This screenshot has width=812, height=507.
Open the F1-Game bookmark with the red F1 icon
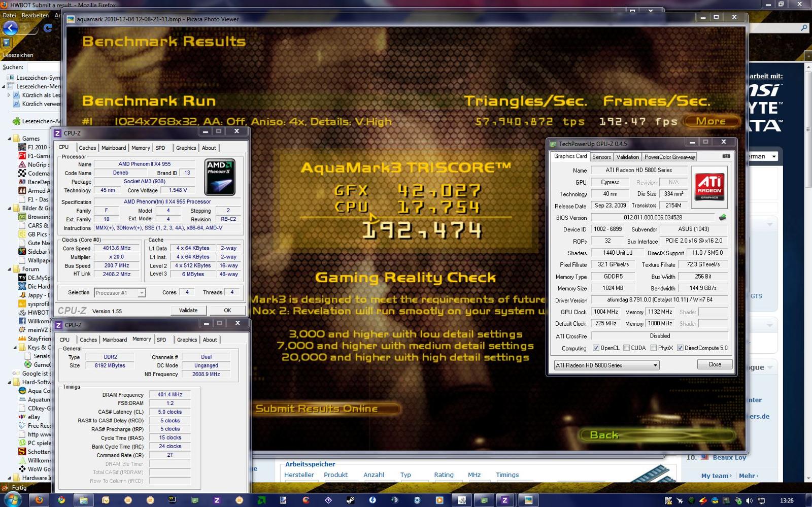(x=38, y=156)
